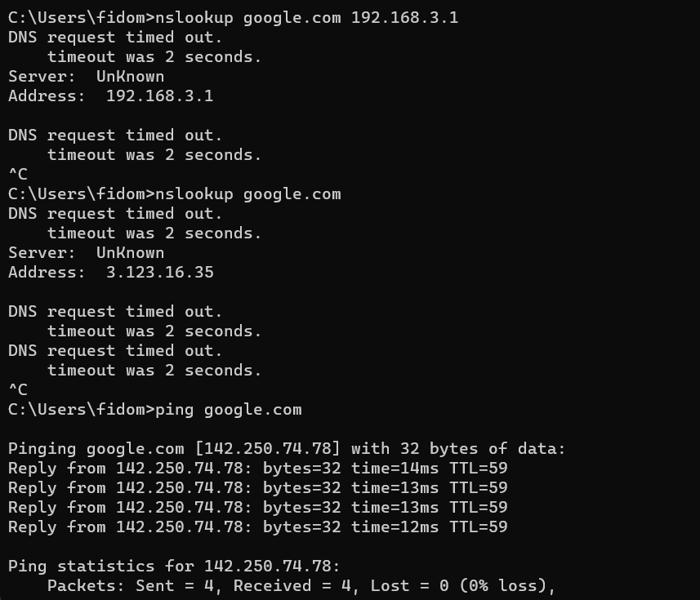Click the second '^C' interrupt marker
700x600 pixels.
(17, 389)
